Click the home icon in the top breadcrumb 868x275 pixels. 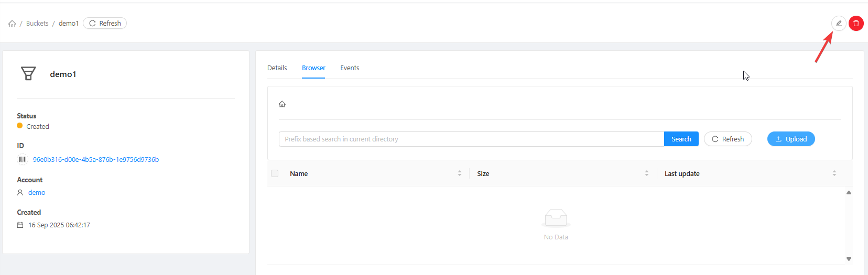[12, 24]
